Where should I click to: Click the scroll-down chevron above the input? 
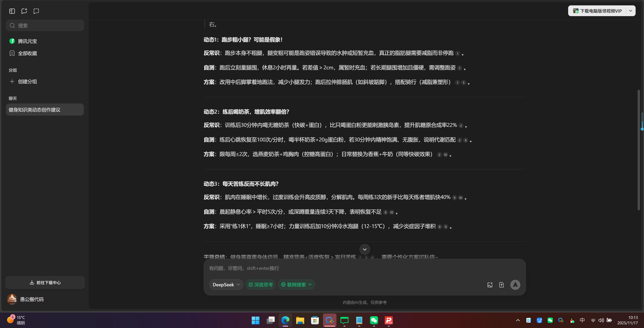click(364, 249)
